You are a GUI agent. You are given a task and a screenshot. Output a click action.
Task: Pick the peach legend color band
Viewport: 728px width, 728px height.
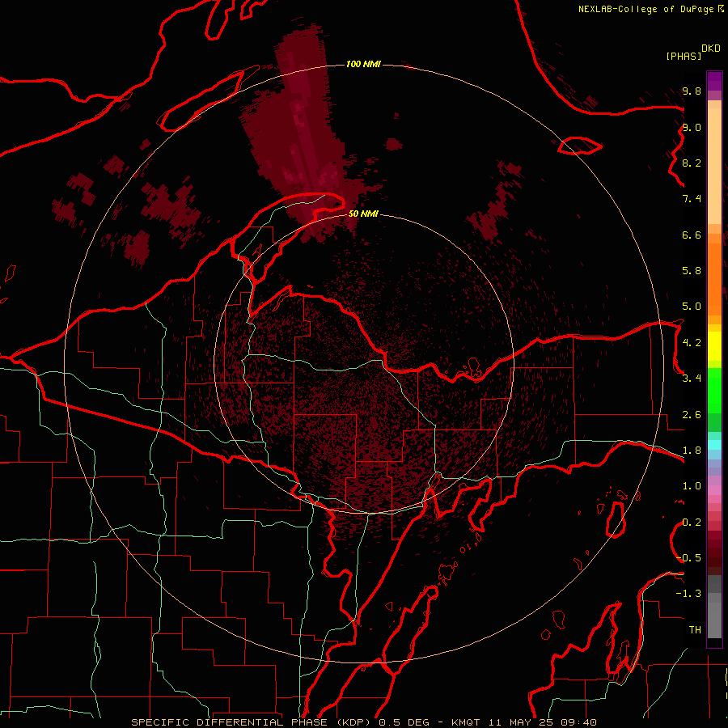[714, 167]
